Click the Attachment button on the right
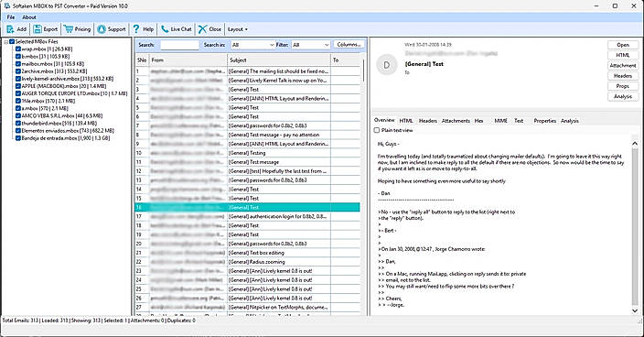The width and height of the screenshot is (644, 337). (623, 65)
